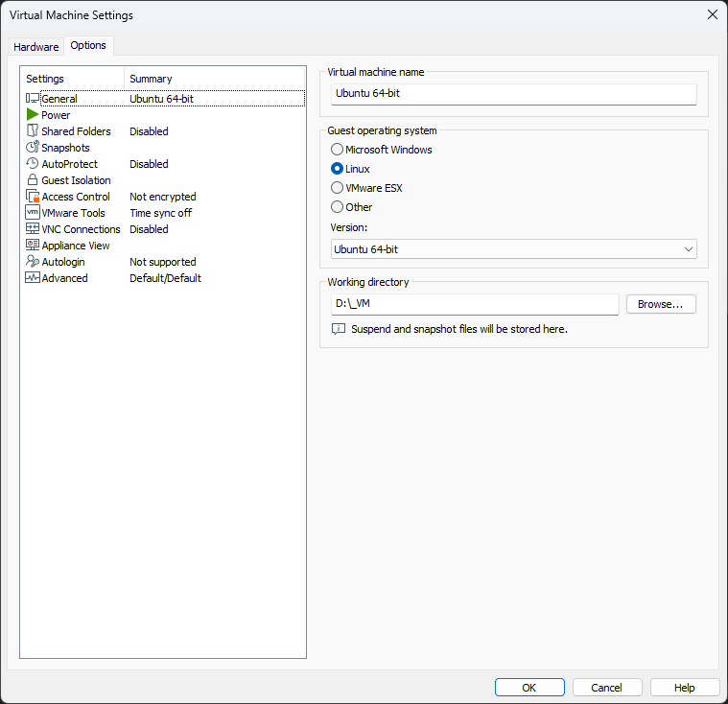The width and height of the screenshot is (728, 704).
Task: Click into the Virtual machine name field
Action: click(x=513, y=94)
